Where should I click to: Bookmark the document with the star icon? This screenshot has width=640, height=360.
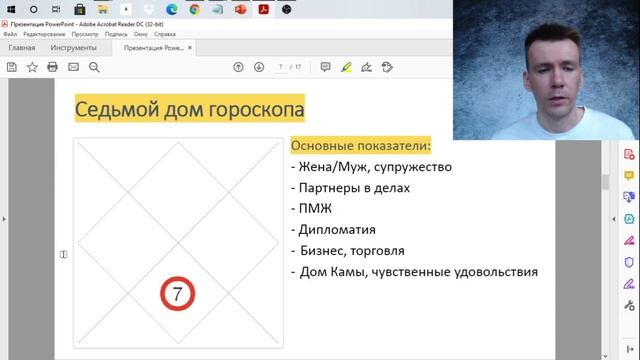[x=32, y=67]
